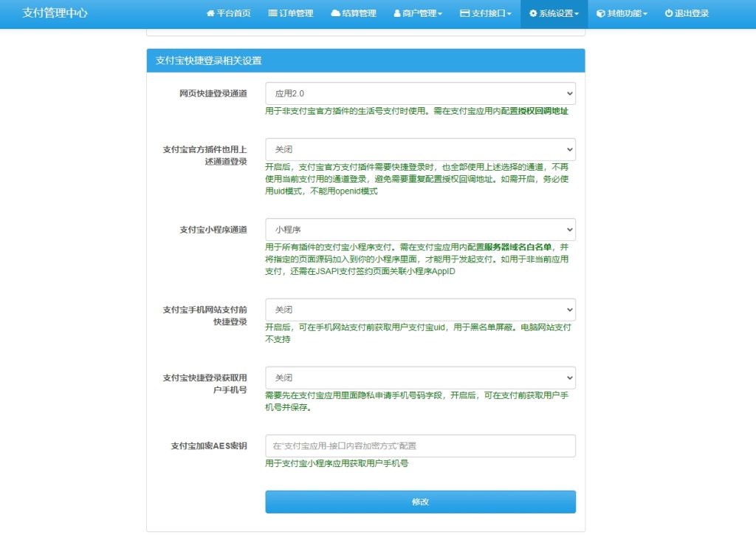Open the 网页快捷登录通道 dropdown showing 应用2.0

click(x=420, y=94)
